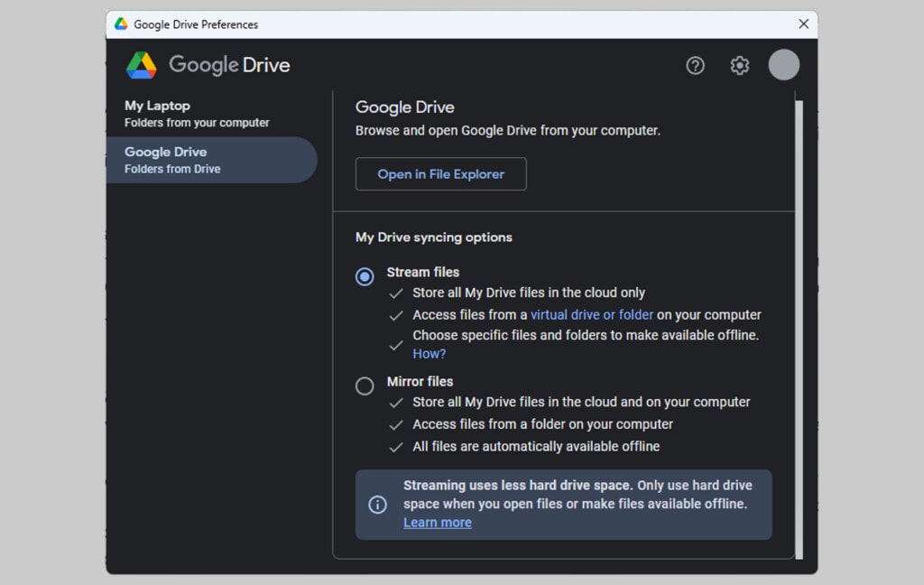Screen dimensions: 924x585
Task: Click the info icon beside the streaming message
Action: pos(378,504)
